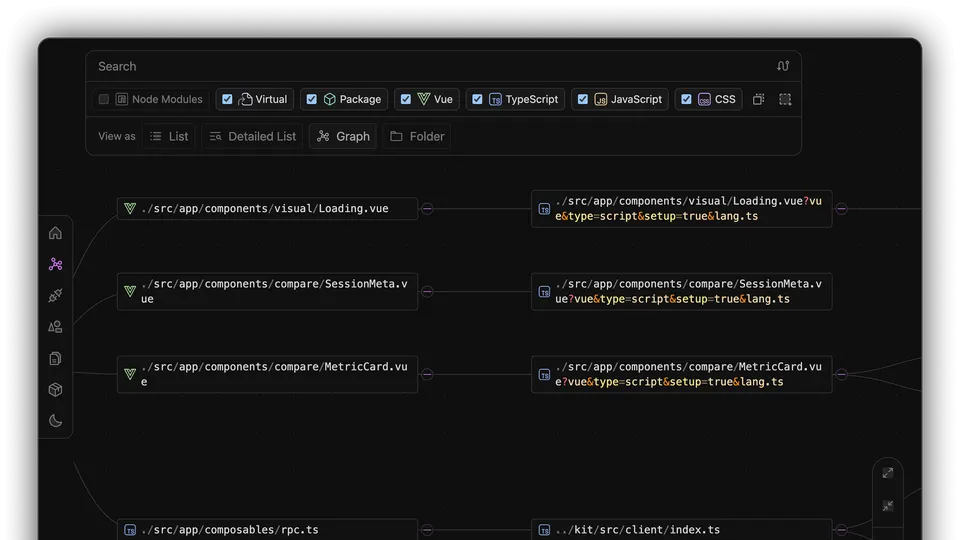
Task: Click the collapse arrows graph control
Action: click(x=888, y=506)
